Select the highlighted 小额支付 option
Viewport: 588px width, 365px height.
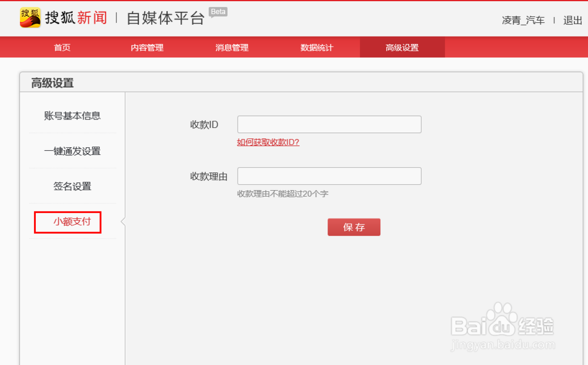pyautogui.click(x=67, y=222)
